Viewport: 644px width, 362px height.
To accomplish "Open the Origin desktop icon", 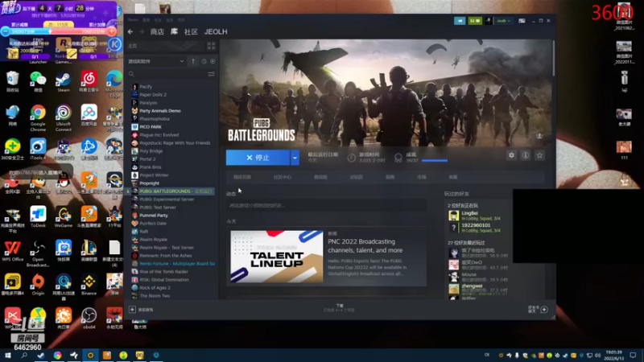I will tap(38, 285).
